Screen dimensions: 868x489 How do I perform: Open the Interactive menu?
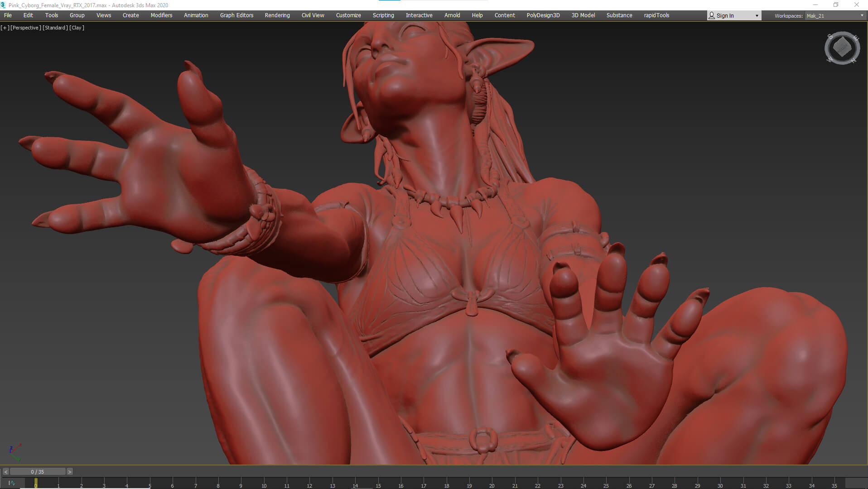click(419, 15)
